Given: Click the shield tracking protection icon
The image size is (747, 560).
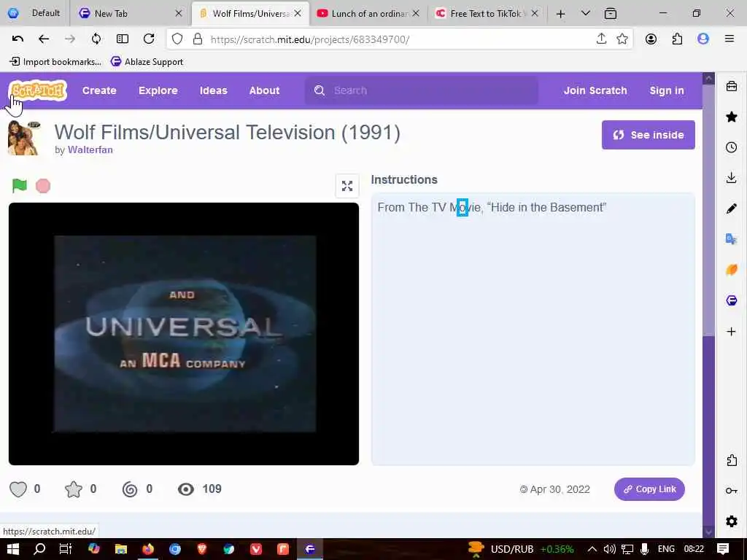Looking at the screenshot, I should (x=177, y=39).
